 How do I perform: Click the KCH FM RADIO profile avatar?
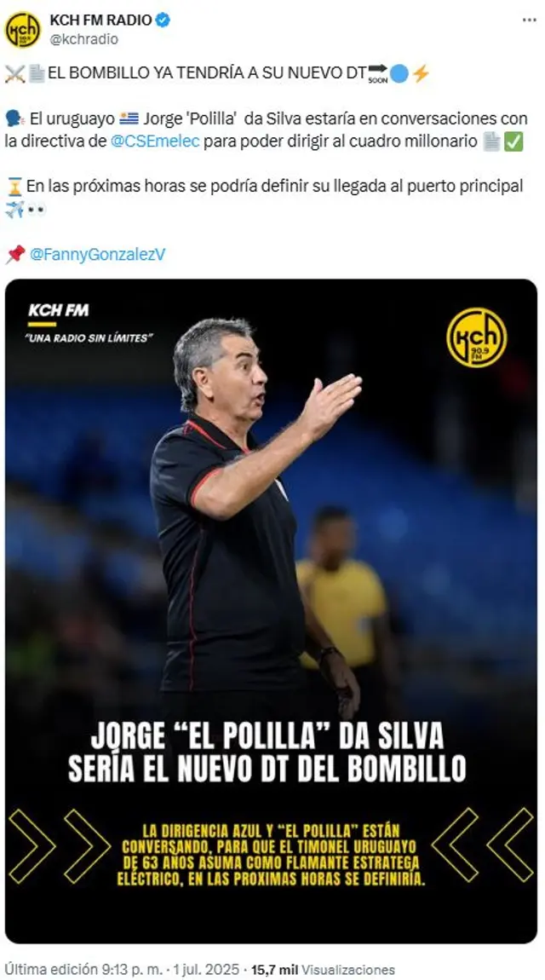click(x=22, y=29)
